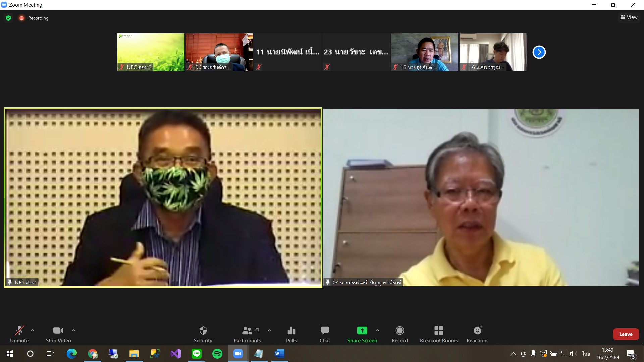
Task: Toggle the Record button
Action: (399, 334)
